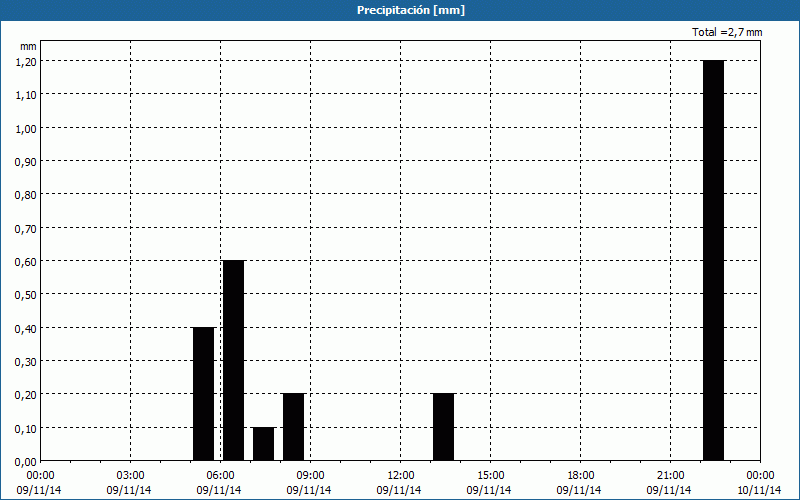Click the 0,10 mm precipitation bar
The width and height of the screenshot is (800, 500).
click(263, 444)
